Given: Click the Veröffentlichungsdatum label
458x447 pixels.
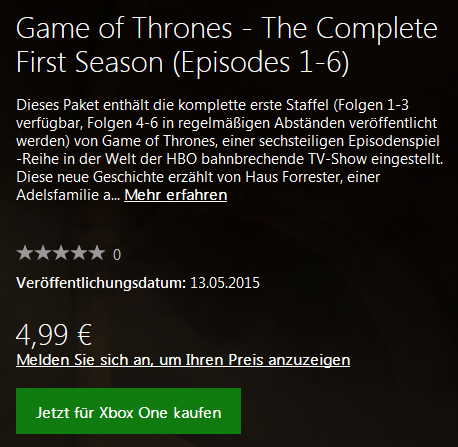Looking at the screenshot, I should click(x=101, y=283).
